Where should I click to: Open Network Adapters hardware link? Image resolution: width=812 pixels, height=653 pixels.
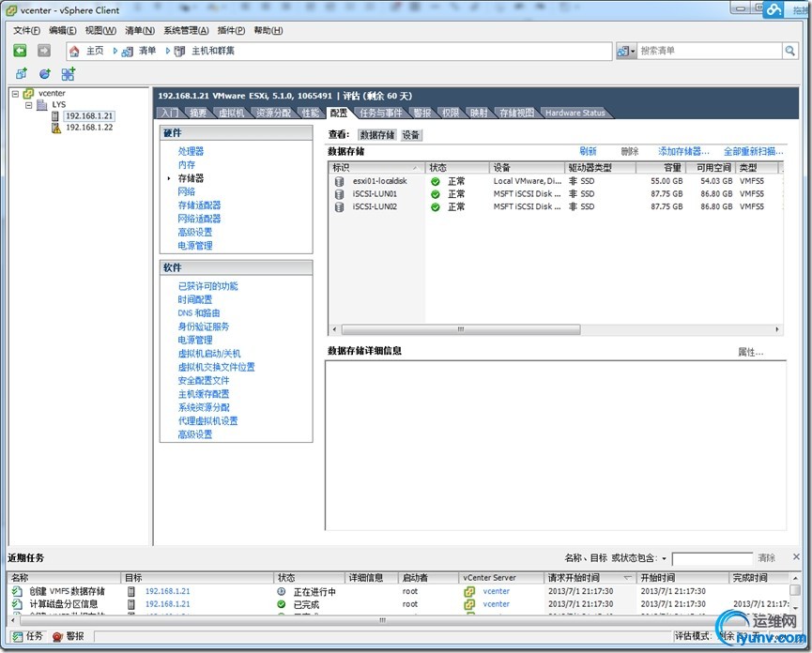[x=199, y=219]
